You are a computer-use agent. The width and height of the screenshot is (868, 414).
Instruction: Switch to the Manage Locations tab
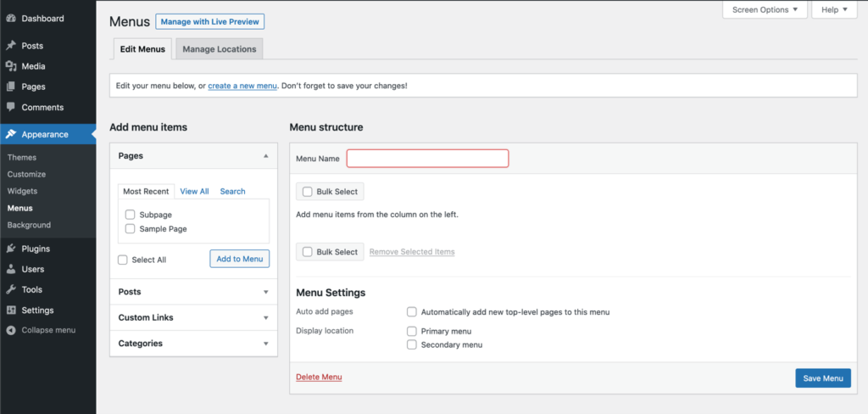219,49
